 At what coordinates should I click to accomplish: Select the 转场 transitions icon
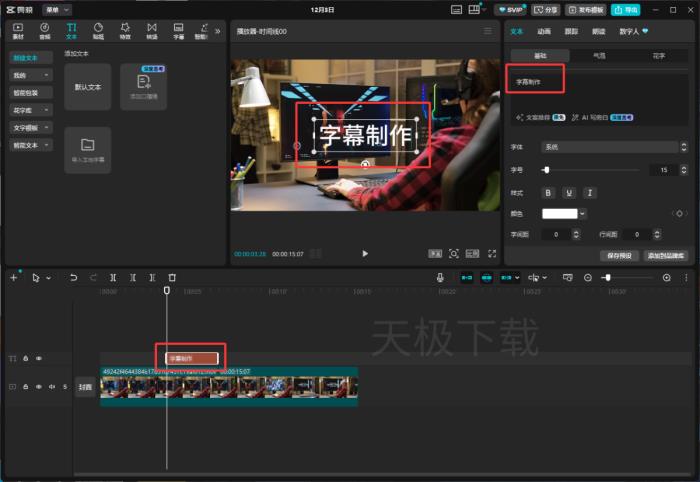coord(151,30)
